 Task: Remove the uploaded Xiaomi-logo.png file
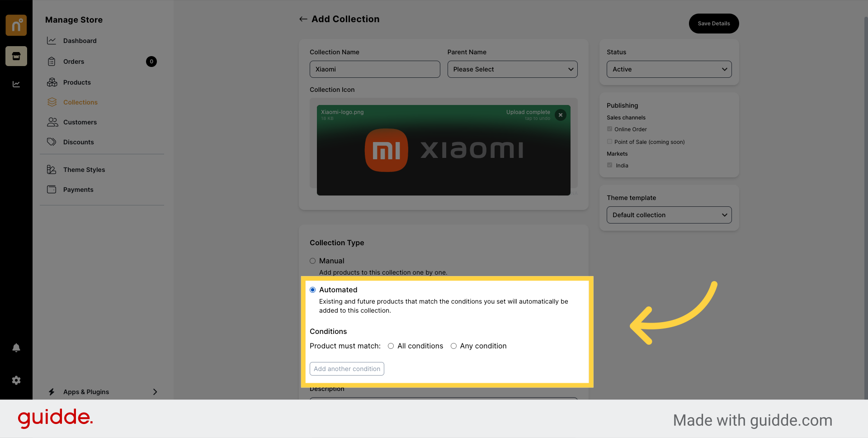click(561, 115)
